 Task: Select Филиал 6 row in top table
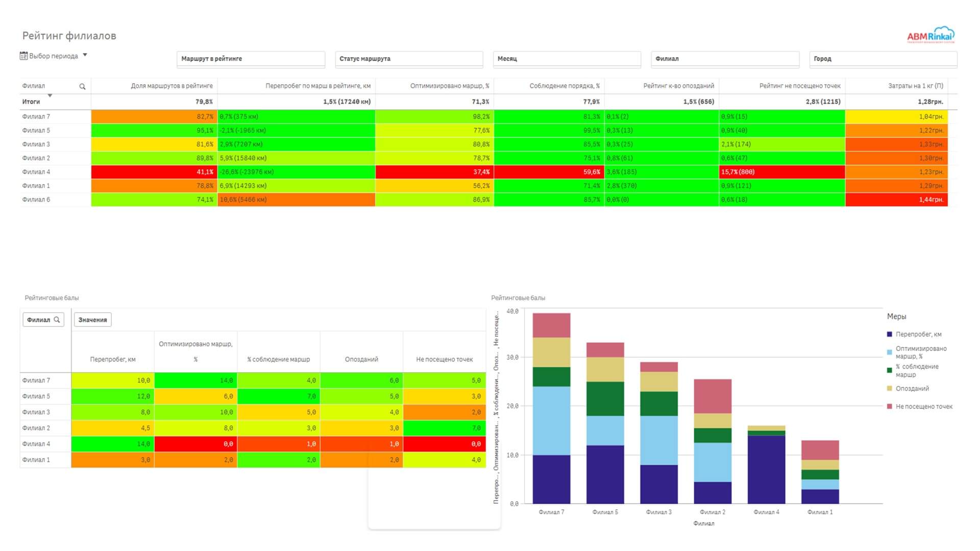tap(484, 199)
